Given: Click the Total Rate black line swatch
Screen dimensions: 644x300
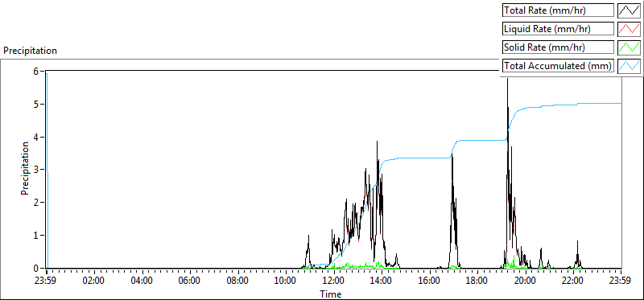Looking at the screenshot, I should [x=629, y=10].
